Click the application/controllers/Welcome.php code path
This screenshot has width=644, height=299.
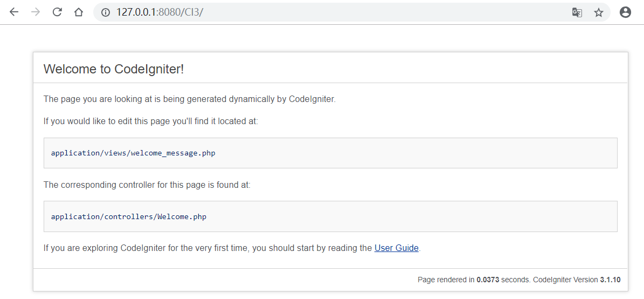coord(129,216)
